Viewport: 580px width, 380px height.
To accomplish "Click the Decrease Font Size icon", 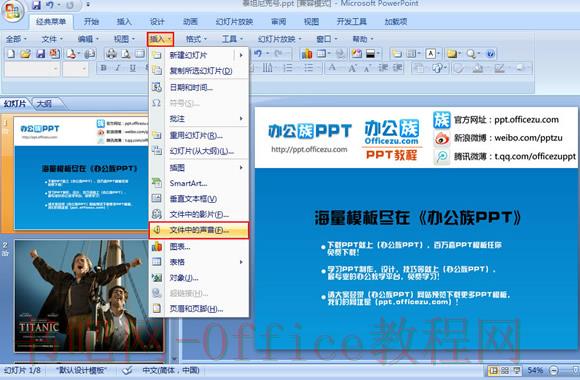I will click(367, 68).
